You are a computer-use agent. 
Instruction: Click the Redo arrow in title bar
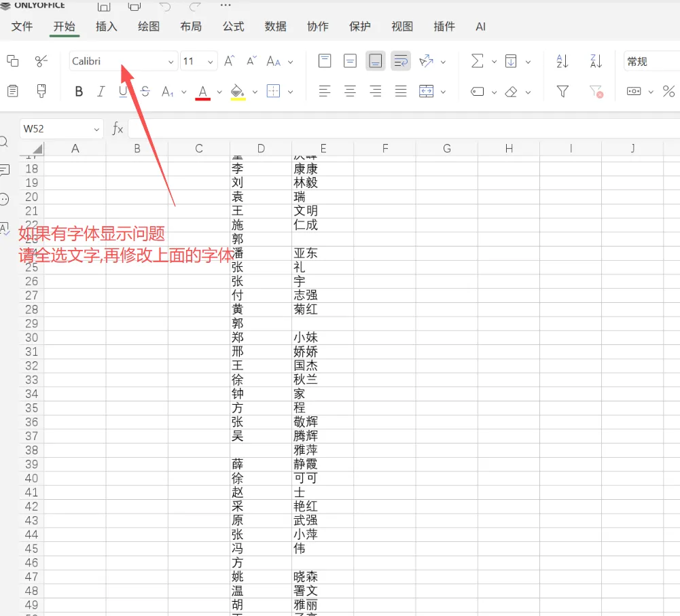pos(196,6)
